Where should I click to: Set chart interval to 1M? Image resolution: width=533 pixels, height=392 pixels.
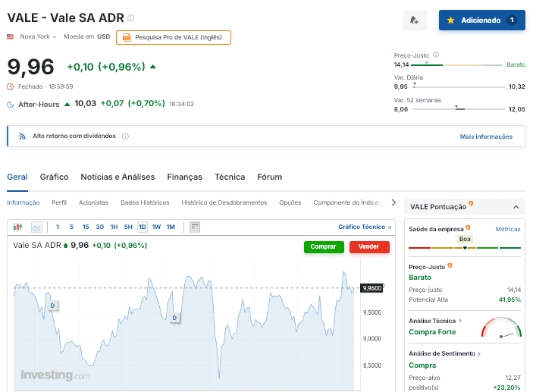[x=171, y=227]
